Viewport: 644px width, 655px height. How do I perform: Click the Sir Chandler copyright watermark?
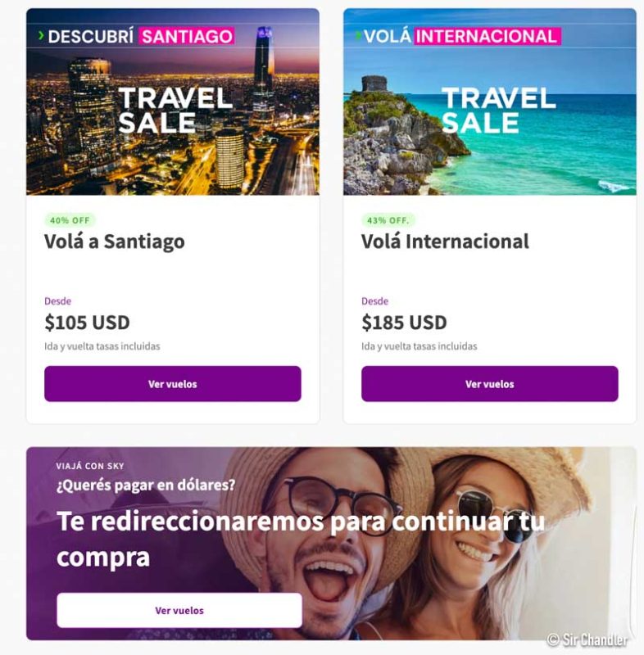(x=587, y=639)
